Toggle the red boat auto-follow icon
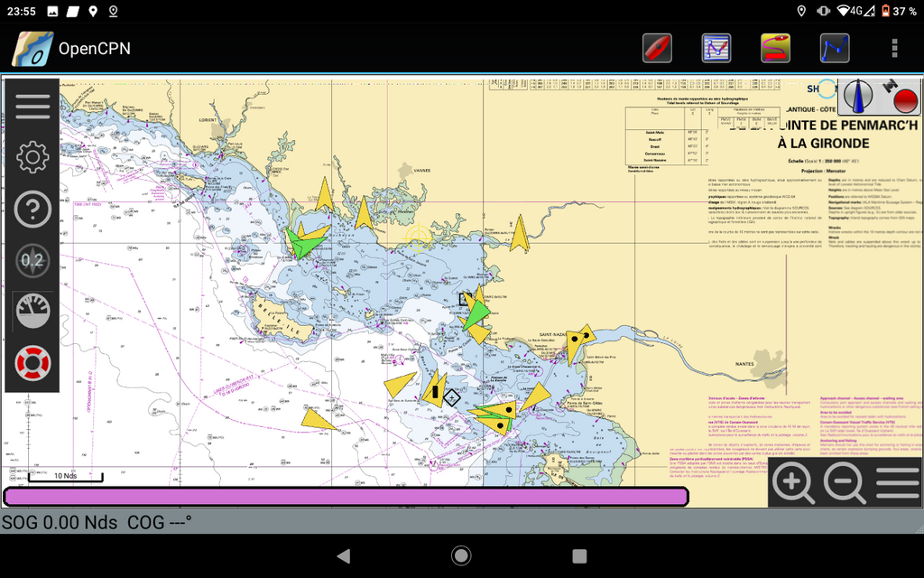Screen dimensions: 924x578 pyautogui.click(x=657, y=49)
